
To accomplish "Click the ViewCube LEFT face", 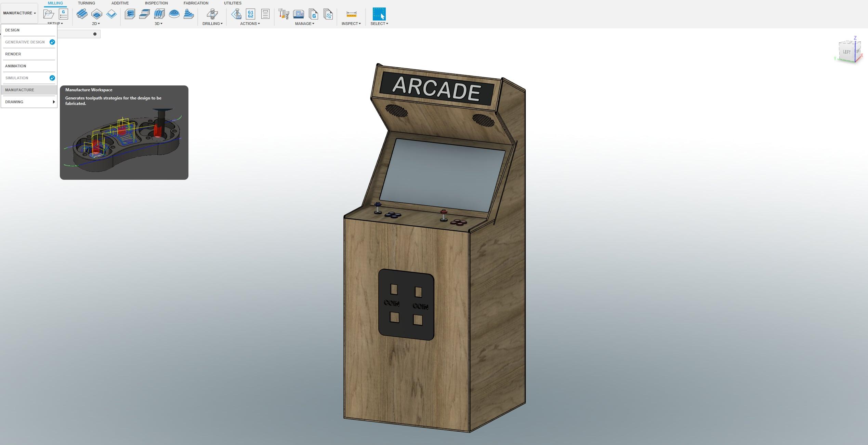I will pyautogui.click(x=846, y=52).
